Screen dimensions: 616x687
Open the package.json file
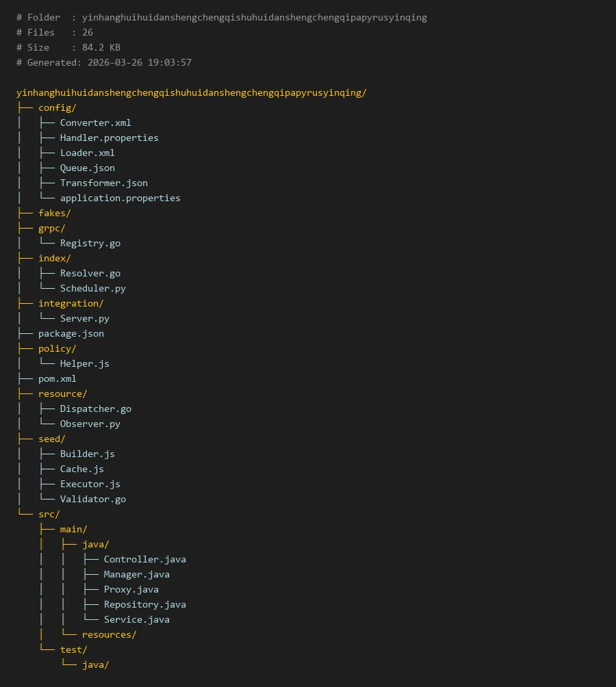click(70, 333)
